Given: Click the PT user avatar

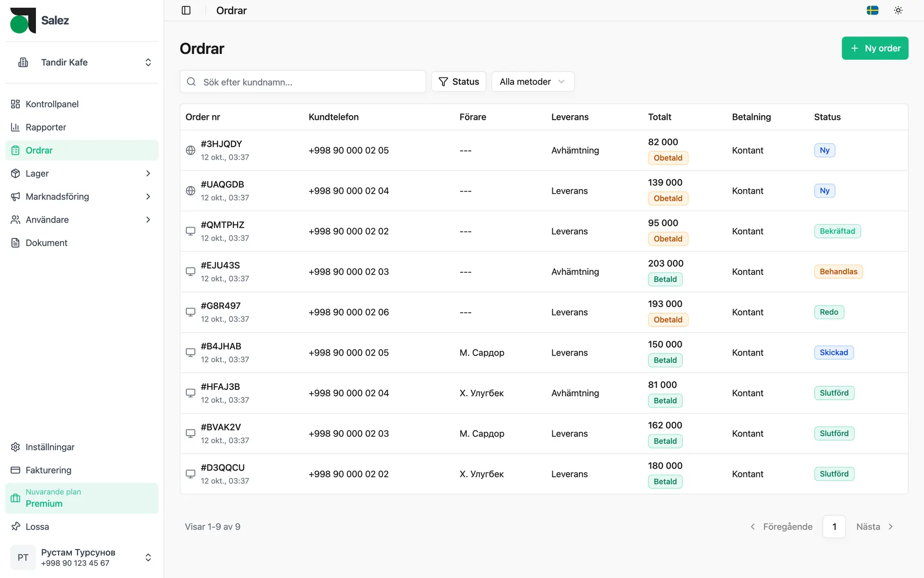Looking at the screenshot, I should click(x=23, y=557).
